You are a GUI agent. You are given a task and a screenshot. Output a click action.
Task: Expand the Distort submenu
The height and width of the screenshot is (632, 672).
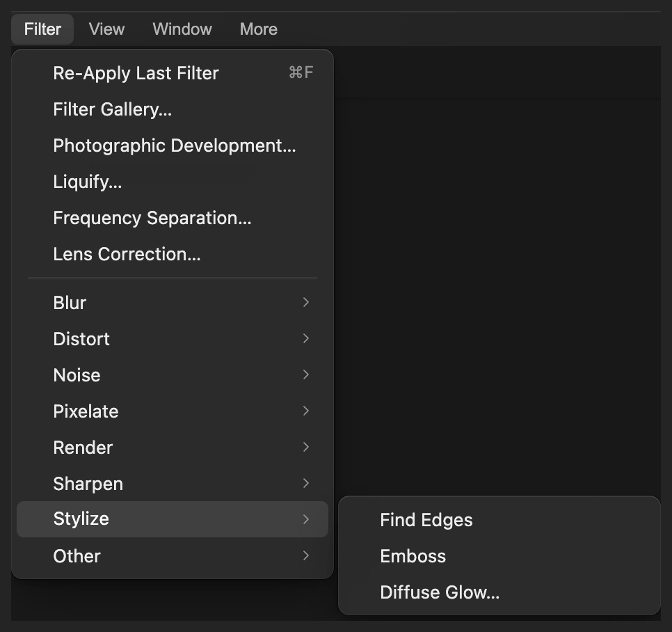click(x=173, y=339)
